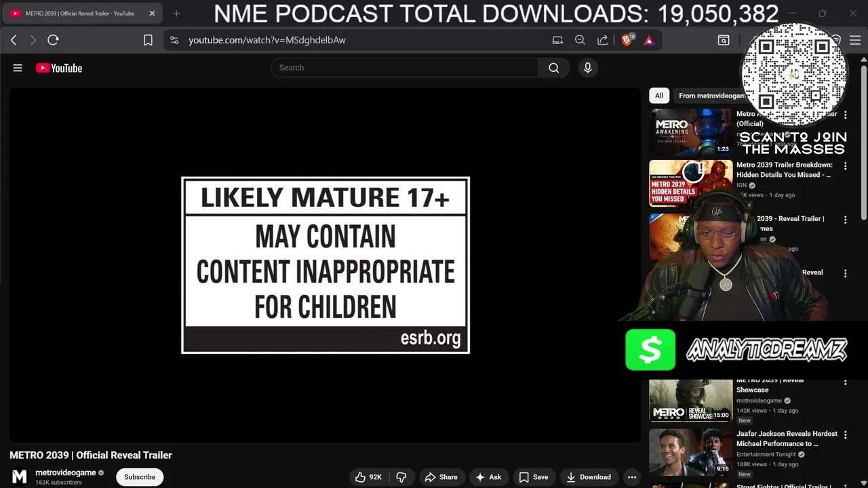Click the cast/install icon in the address bar
The width and height of the screenshot is (868, 488).
[557, 40]
